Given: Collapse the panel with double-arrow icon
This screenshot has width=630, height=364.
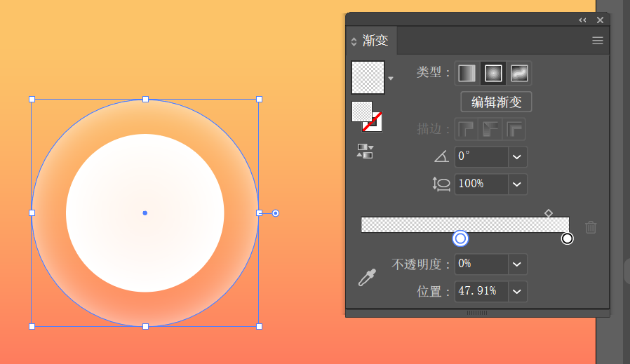Looking at the screenshot, I should (582, 20).
